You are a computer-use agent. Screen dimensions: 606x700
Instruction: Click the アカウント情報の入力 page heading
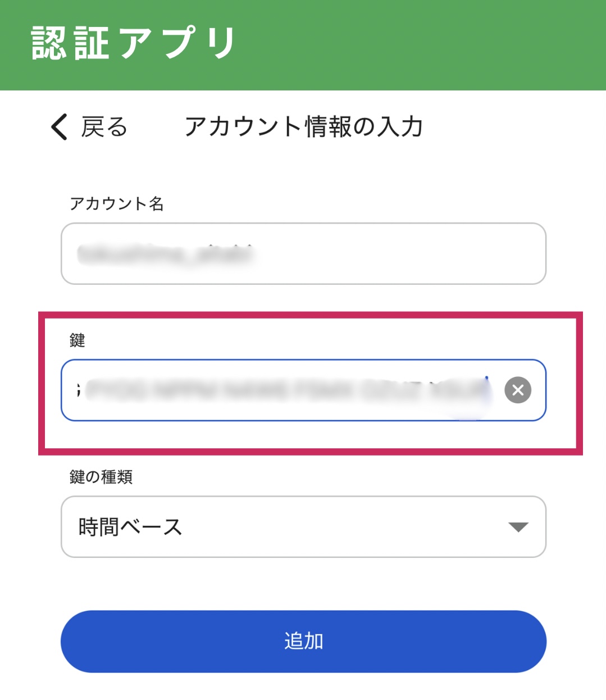point(303,127)
